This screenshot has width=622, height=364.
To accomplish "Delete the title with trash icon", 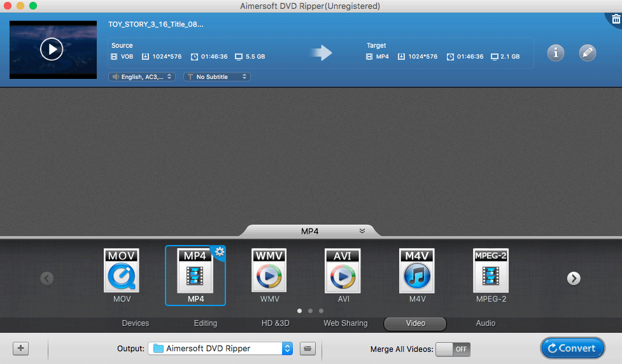I will [616, 18].
